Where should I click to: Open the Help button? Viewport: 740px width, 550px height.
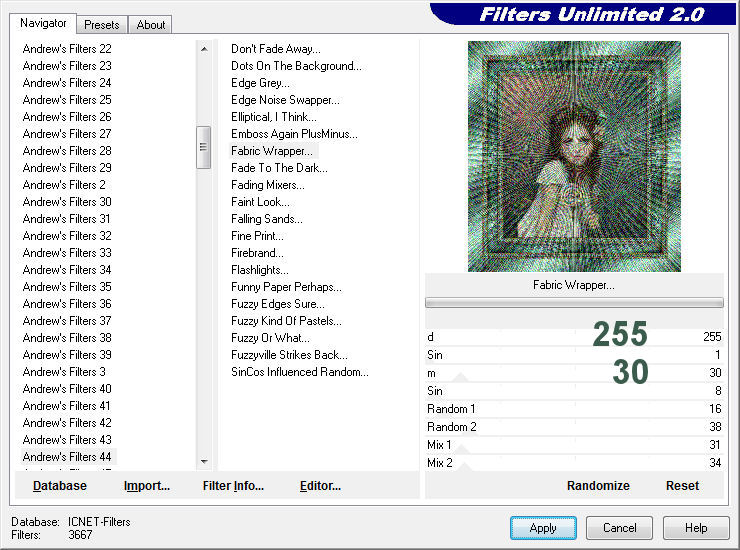point(696,528)
